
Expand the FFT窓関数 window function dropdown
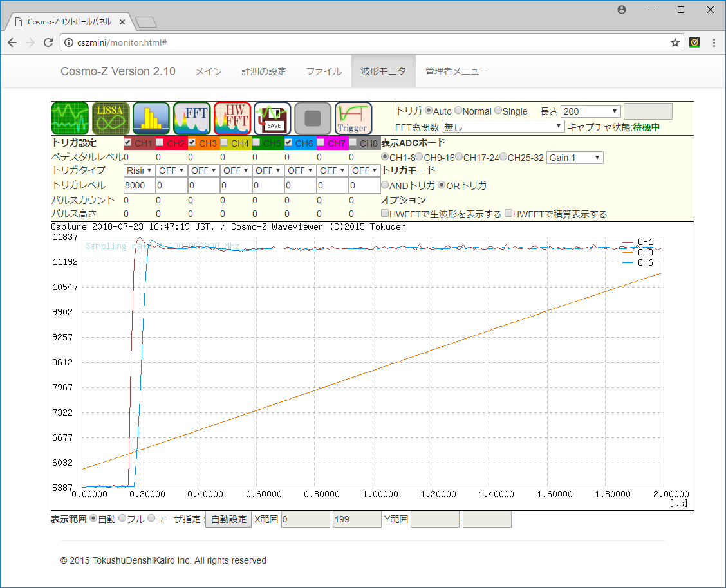pos(503,127)
